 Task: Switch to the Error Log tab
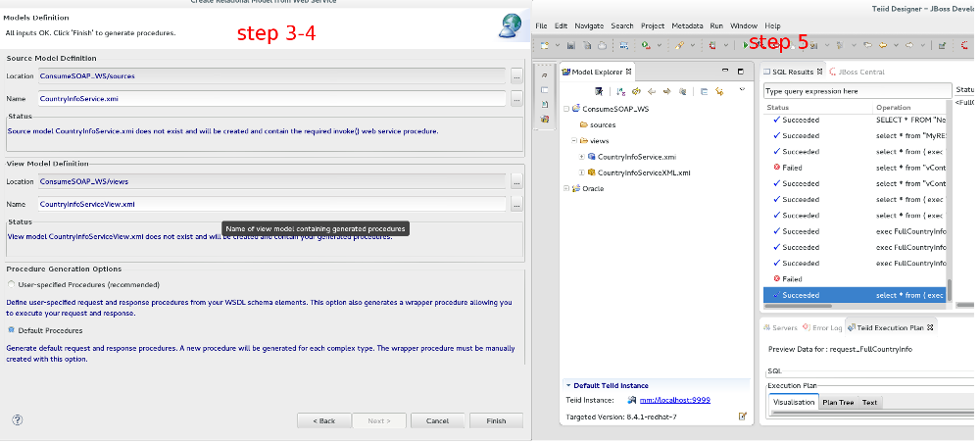822,327
